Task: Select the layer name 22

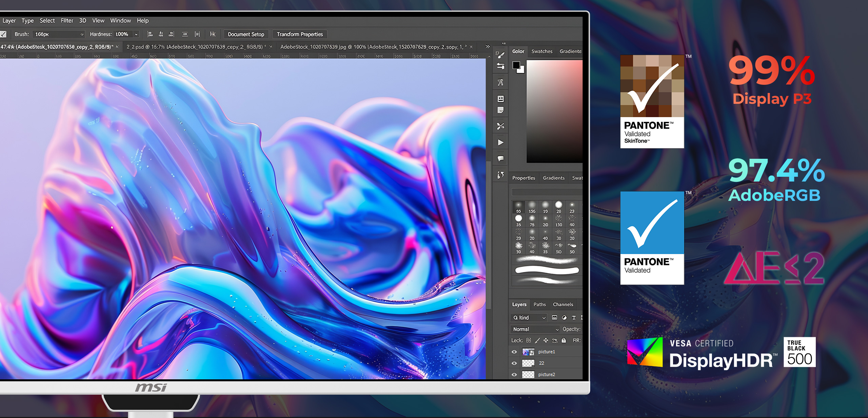Action: [x=541, y=363]
